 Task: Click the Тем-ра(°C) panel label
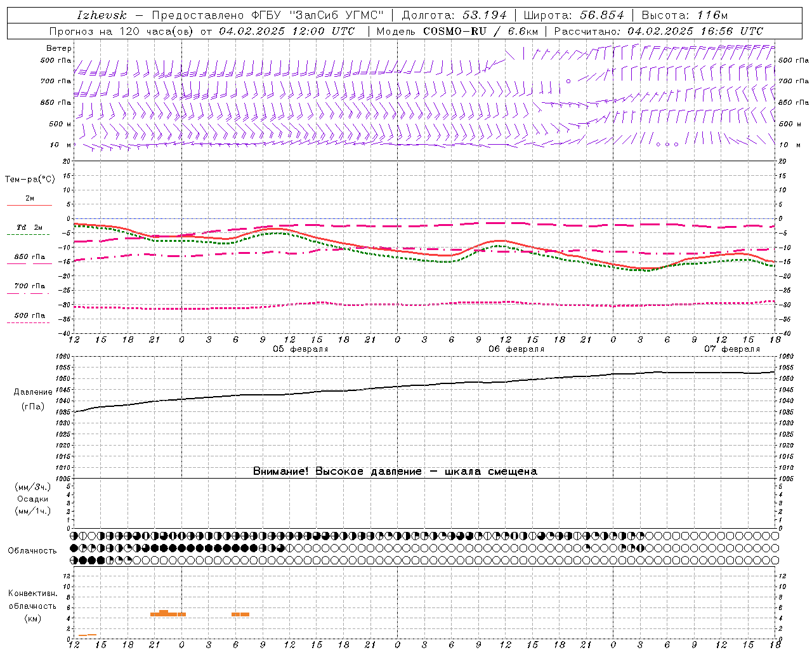pyautogui.click(x=30, y=180)
